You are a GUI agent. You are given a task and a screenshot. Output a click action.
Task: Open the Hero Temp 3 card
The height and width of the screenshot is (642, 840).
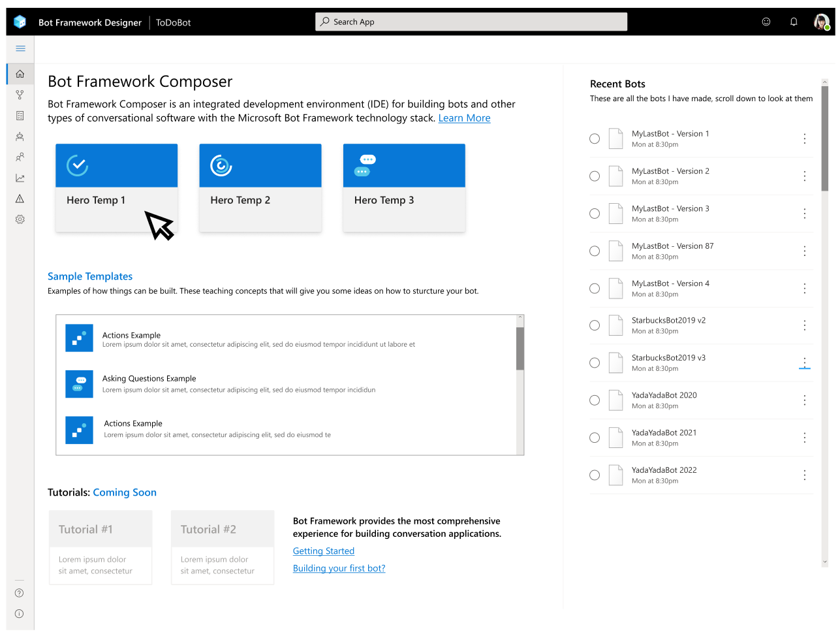tap(404, 188)
